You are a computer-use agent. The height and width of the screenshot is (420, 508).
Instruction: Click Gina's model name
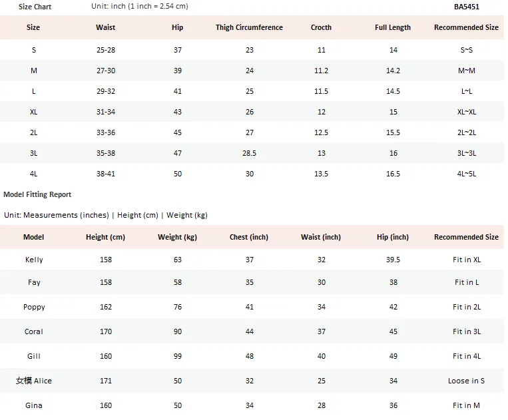(x=34, y=405)
